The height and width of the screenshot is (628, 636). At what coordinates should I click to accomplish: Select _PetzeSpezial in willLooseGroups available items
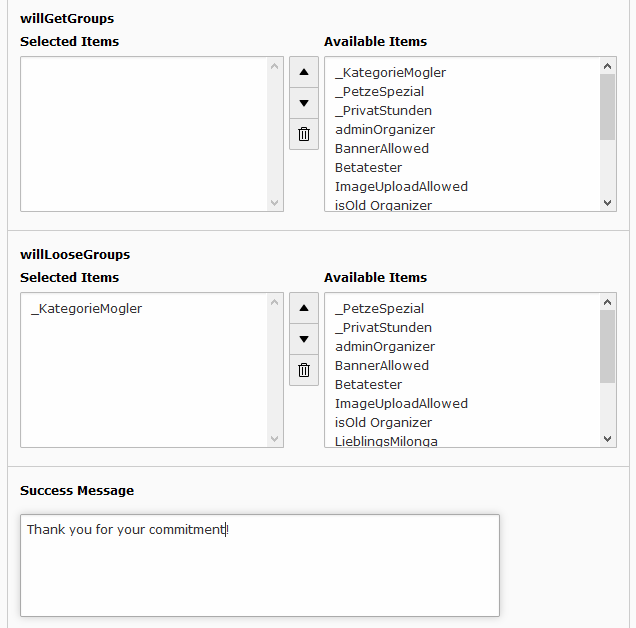(379, 309)
